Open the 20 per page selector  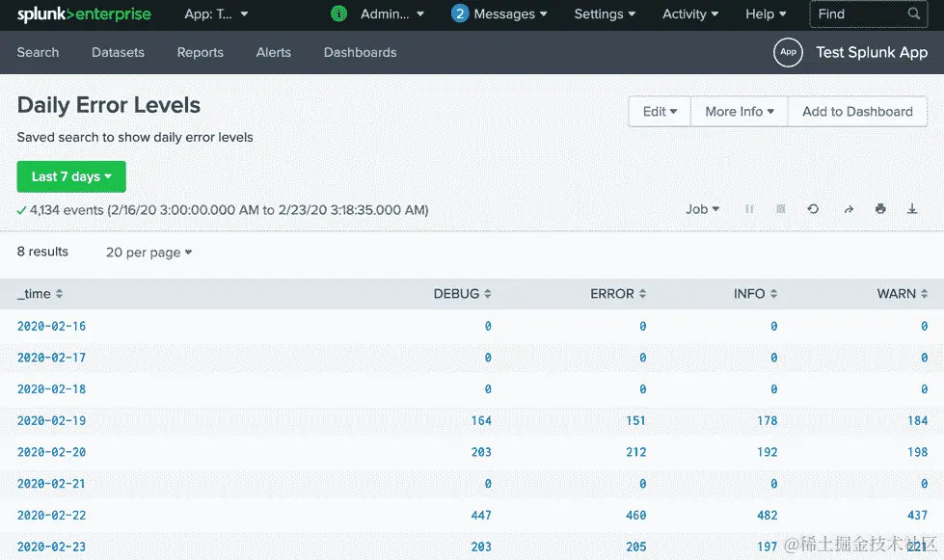pos(148,252)
